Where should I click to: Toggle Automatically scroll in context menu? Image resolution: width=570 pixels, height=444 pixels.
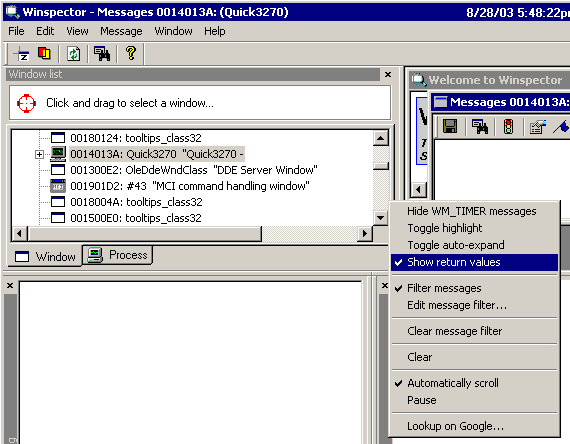coord(474,383)
